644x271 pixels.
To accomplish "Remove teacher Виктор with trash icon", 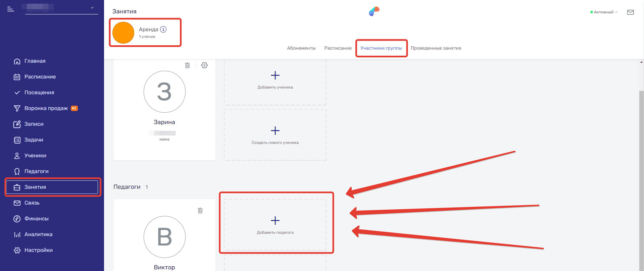I will click(x=200, y=211).
